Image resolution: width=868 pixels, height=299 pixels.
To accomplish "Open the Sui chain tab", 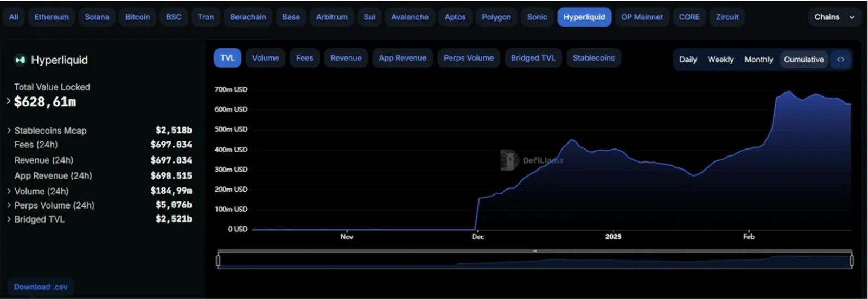I will point(369,17).
